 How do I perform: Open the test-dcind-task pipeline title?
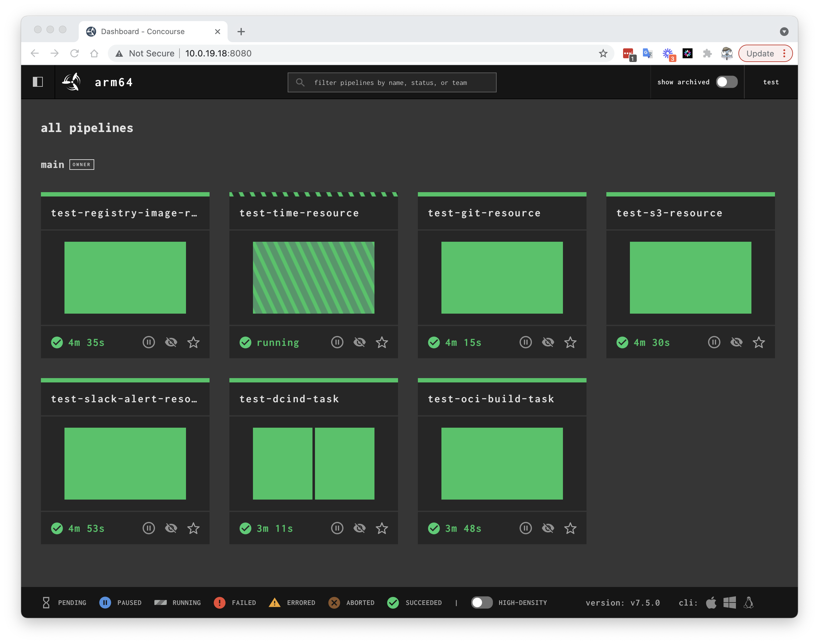(289, 399)
